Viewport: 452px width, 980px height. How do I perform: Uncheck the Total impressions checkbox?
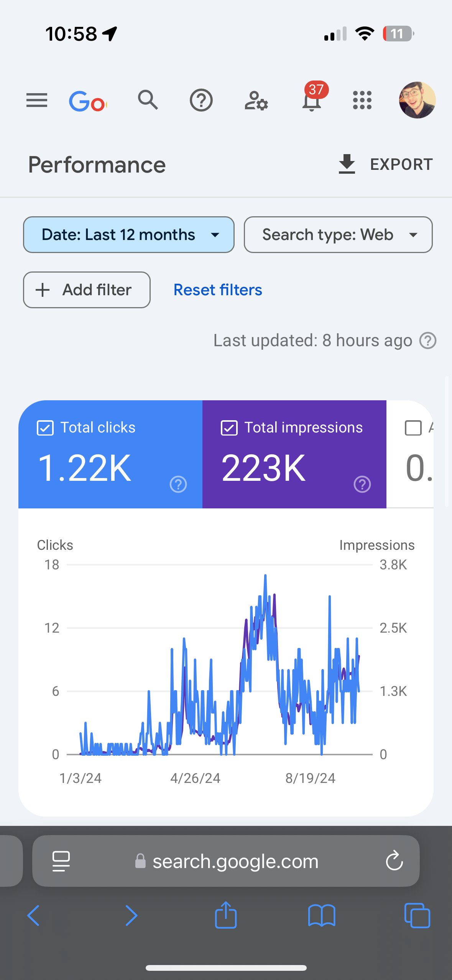[229, 428]
